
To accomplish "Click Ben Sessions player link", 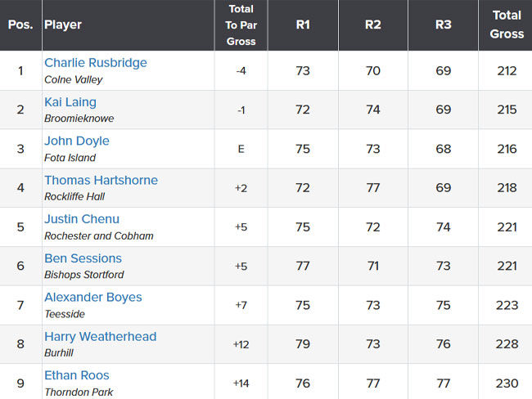I will tap(83, 258).
